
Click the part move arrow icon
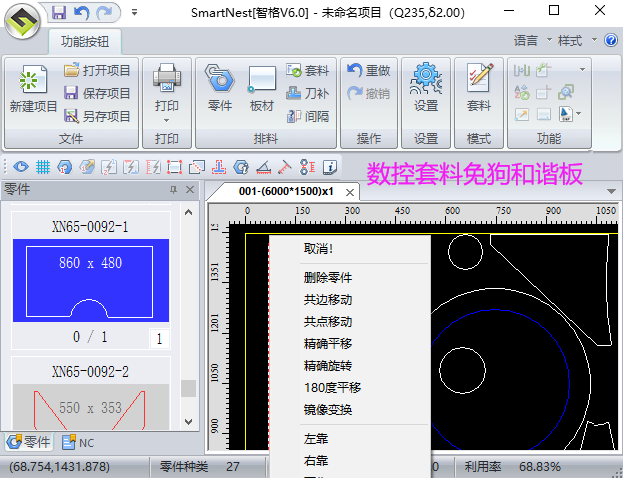[x=87, y=167]
